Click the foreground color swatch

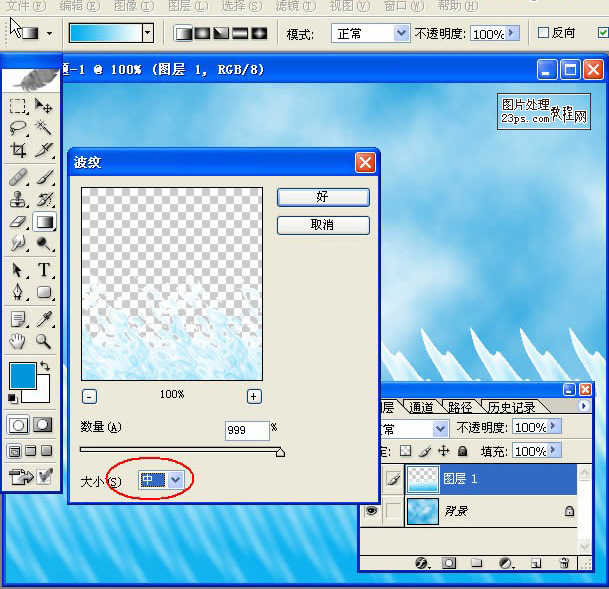(23, 376)
